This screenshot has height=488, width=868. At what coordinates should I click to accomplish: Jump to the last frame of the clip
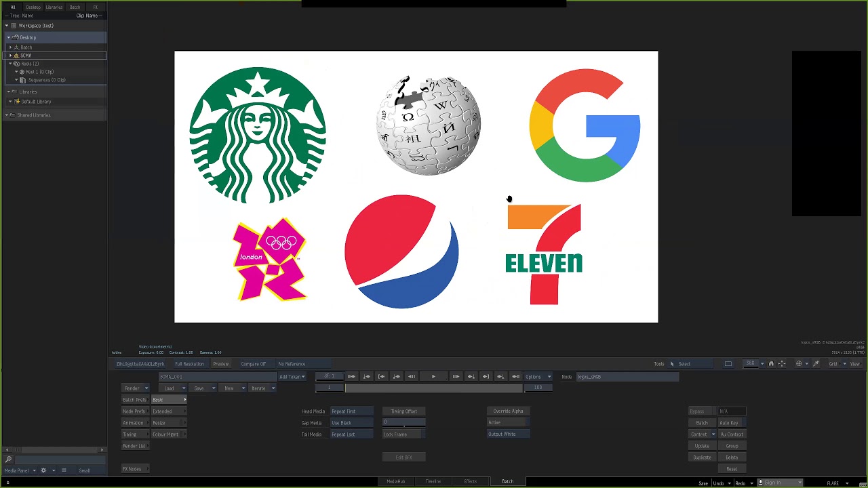click(515, 377)
